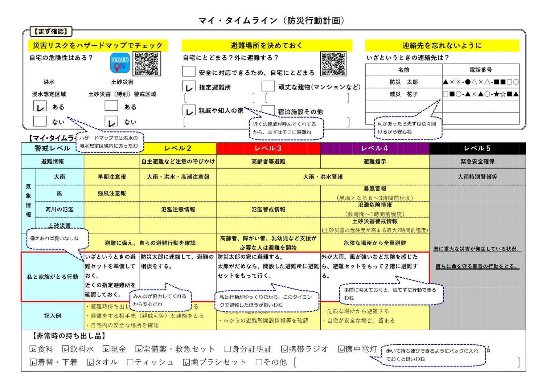This screenshot has height=392, width=554.
Task: Click the 強風注意報 cell
Action: pos(112,193)
